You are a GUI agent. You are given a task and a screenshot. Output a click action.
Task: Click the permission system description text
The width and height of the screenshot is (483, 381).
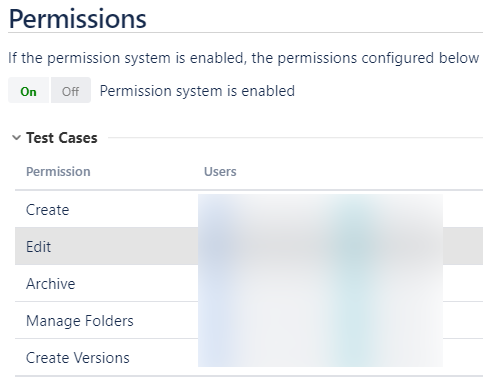(245, 58)
